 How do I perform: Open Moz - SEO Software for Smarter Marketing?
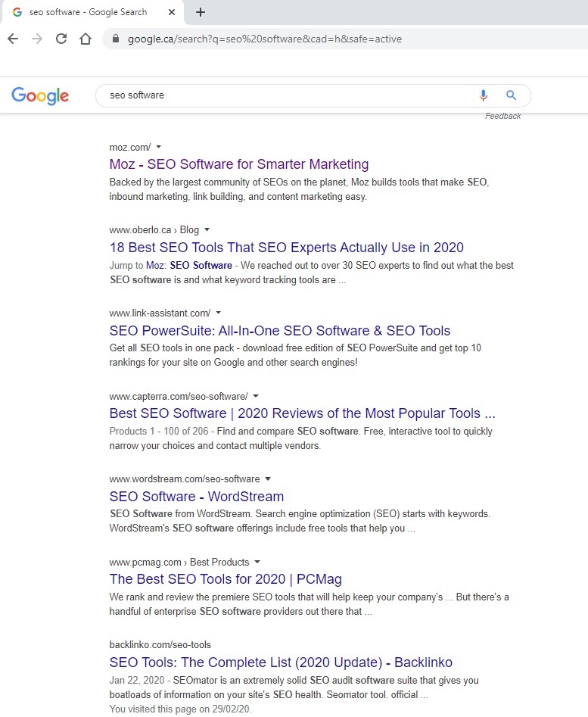[239, 164]
